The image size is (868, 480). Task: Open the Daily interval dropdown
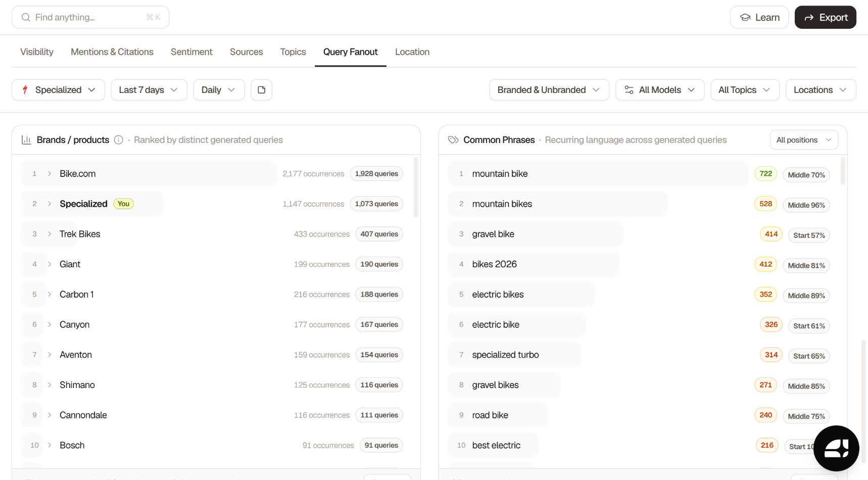click(x=219, y=90)
